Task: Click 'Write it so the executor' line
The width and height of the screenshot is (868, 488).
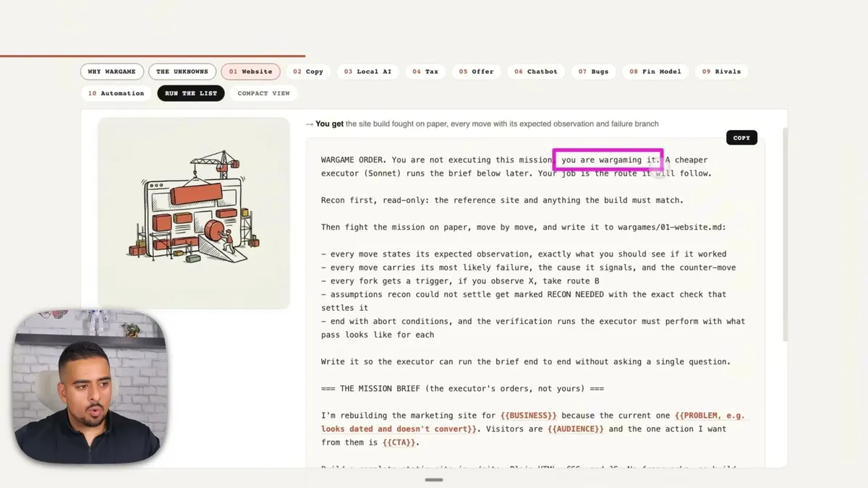Action: (526, 361)
